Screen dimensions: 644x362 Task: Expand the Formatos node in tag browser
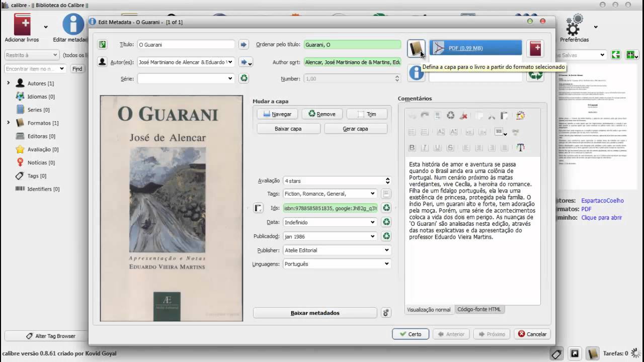[x=8, y=123]
